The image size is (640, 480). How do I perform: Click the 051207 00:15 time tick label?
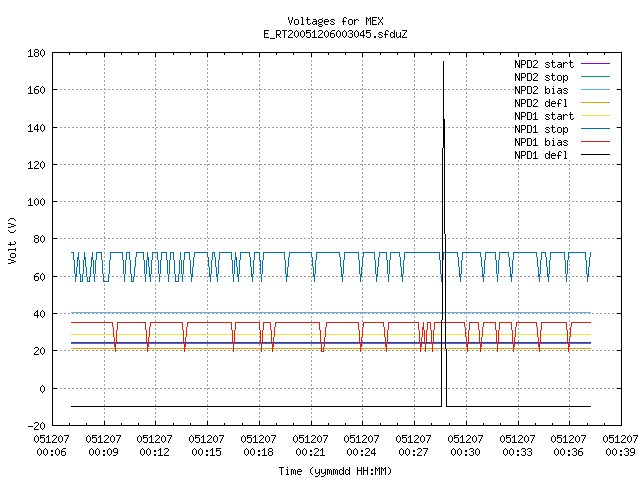tap(206, 446)
